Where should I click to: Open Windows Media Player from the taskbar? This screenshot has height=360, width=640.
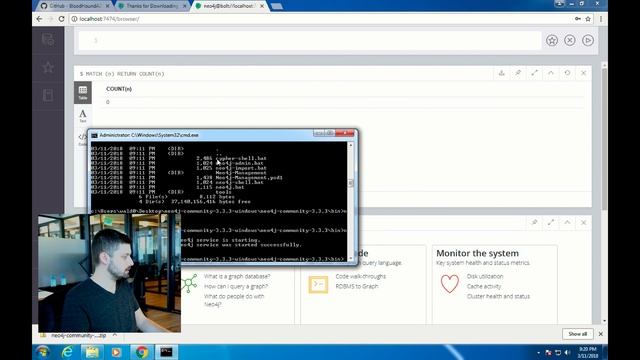click(116, 352)
